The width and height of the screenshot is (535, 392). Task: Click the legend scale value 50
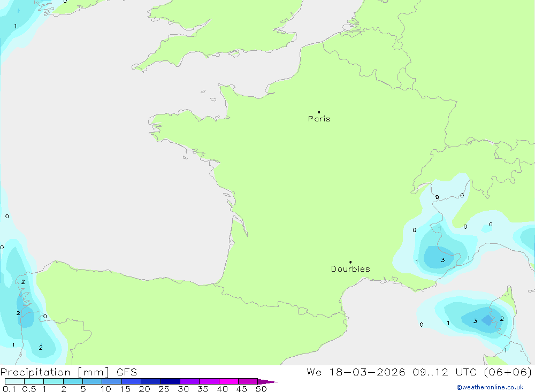coord(261,389)
